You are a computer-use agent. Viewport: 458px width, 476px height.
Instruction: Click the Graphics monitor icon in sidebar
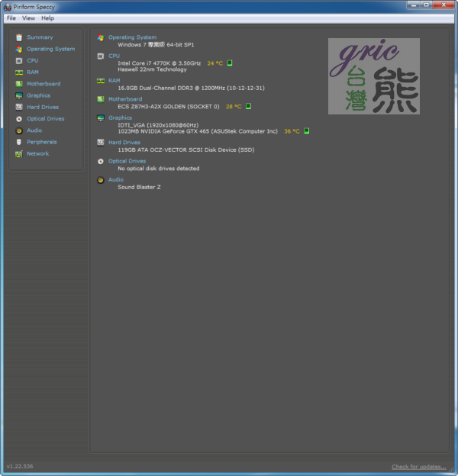click(x=19, y=95)
